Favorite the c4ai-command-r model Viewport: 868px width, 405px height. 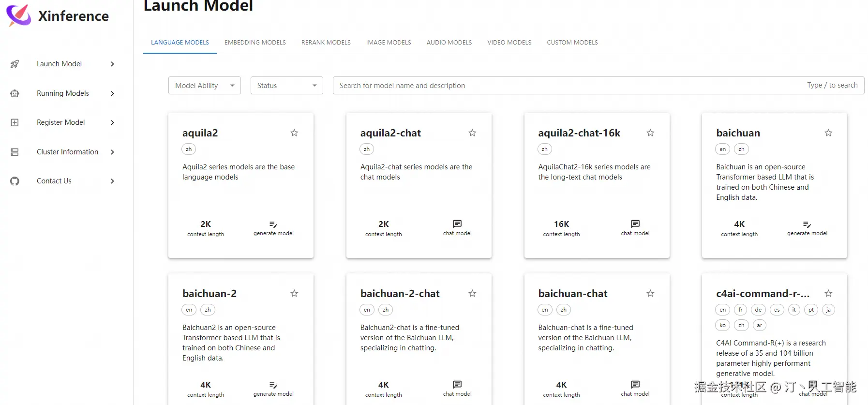click(828, 293)
